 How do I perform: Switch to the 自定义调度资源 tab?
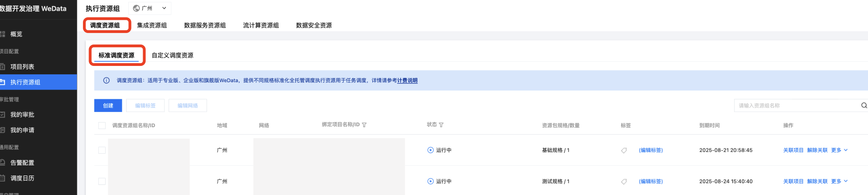point(172,55)
